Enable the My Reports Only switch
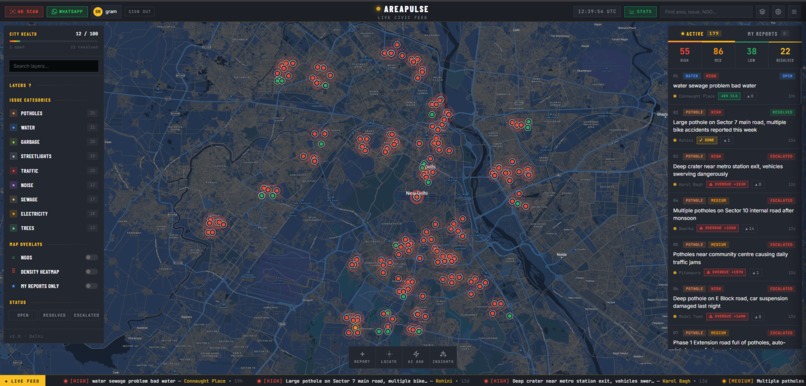Viewport: 806px width, 386px height. point(91,286)
